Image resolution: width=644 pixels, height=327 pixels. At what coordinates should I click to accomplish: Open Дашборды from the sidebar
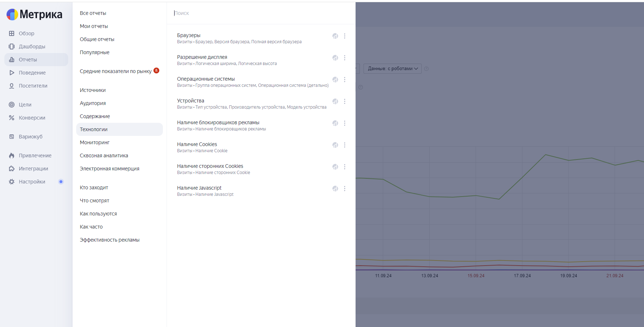[32, 47]
